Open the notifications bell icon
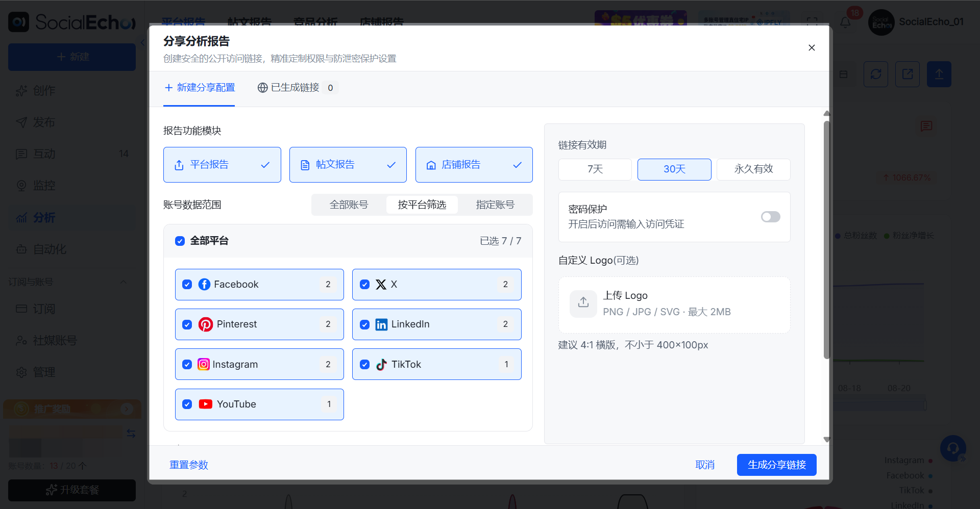Screen dimensions: 980x509 (845, 22)
